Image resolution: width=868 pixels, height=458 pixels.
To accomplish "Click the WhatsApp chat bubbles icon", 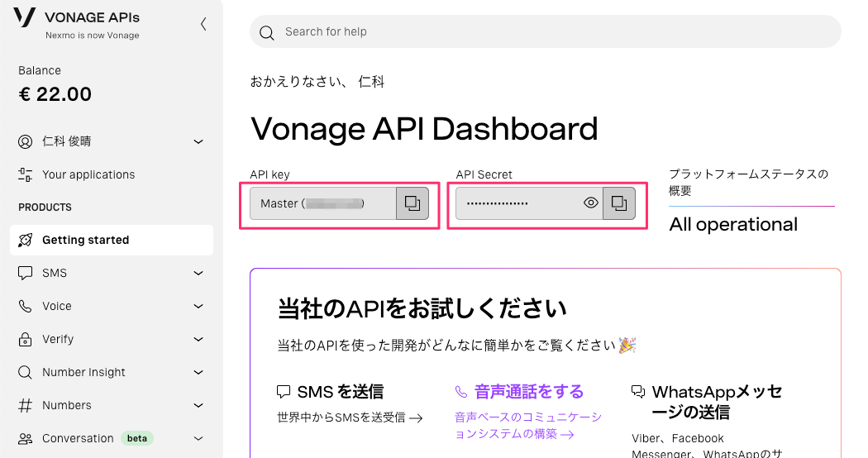I will tap(638, 392).
